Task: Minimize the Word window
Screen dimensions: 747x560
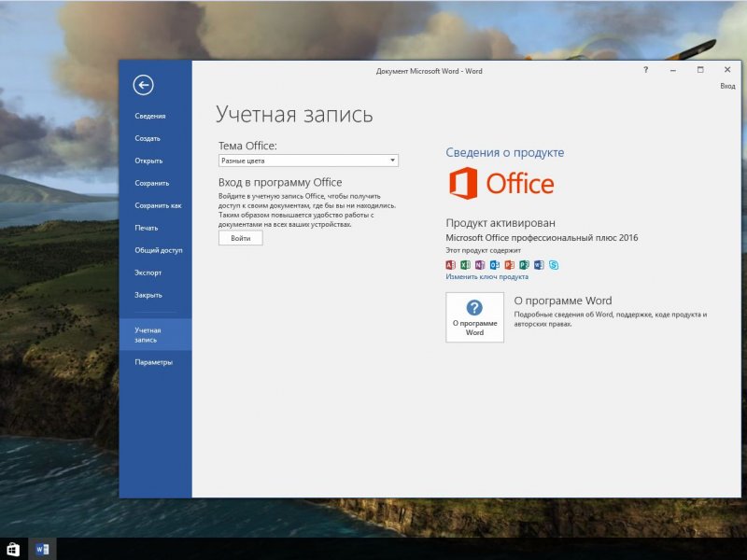Action: tap(672, 70)
